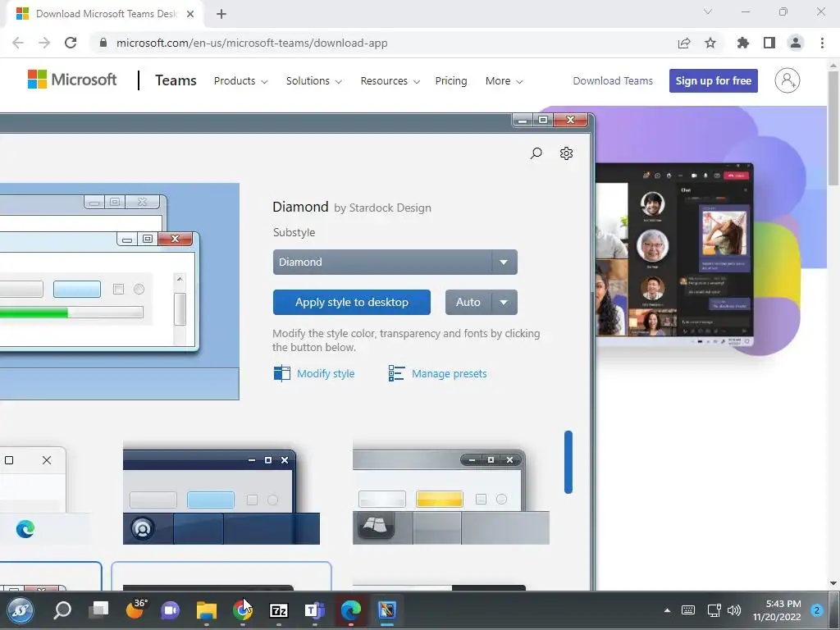Screen dimensions: 840x630
Task: Expand the Resources menu
Action: 390,81
